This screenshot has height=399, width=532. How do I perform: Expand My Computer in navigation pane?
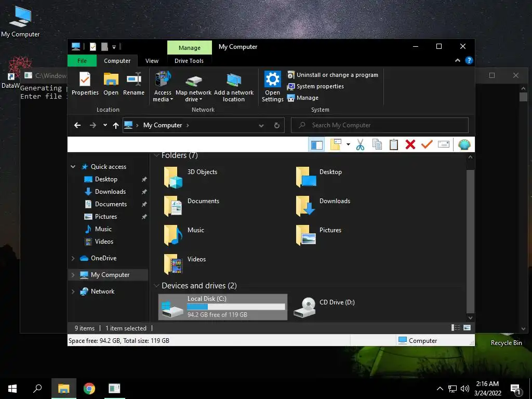coord(73,275)
